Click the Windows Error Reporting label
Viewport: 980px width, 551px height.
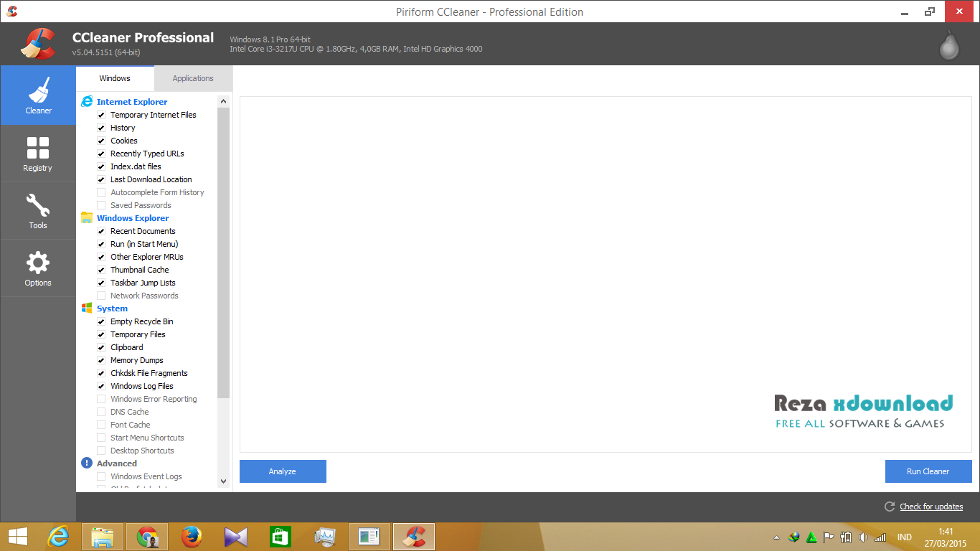pos(154,399)
